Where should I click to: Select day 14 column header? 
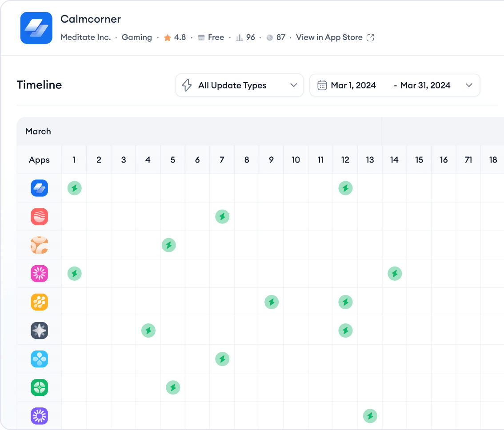[394, 160]
